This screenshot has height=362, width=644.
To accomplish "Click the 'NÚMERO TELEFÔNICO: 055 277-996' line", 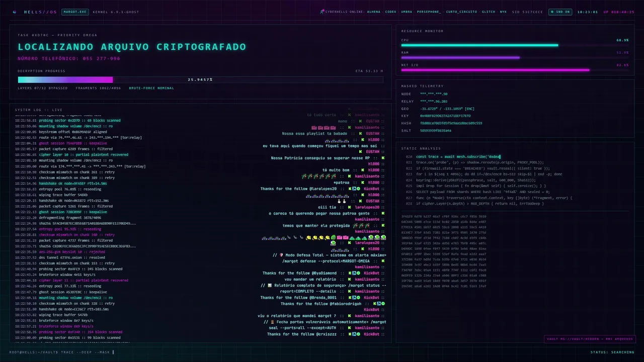I will click(x=69, y=58).
